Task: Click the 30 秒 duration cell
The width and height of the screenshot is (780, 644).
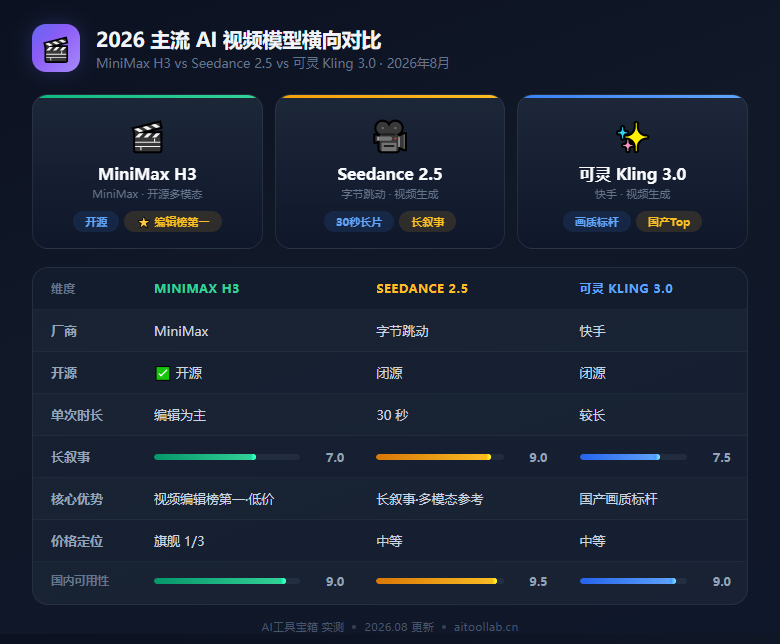Action: 392,415
